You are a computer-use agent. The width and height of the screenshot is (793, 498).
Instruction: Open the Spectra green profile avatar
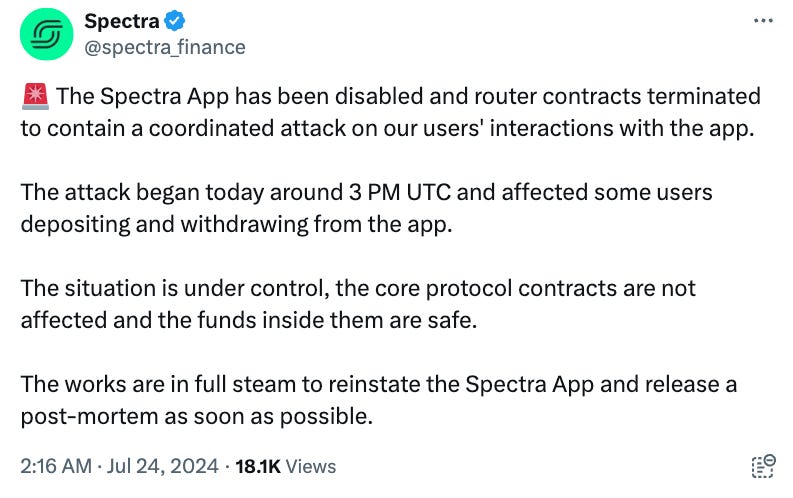click(47, 34)
